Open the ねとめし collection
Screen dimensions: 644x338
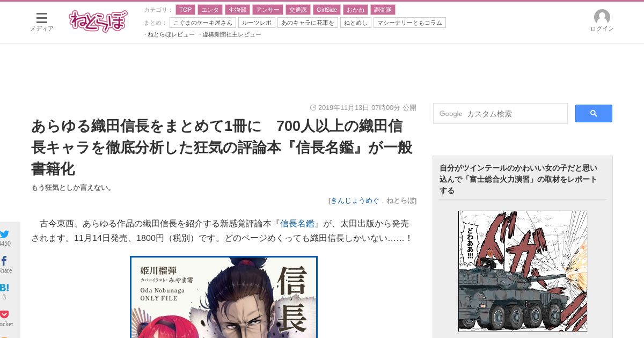[x=355, y=23]
